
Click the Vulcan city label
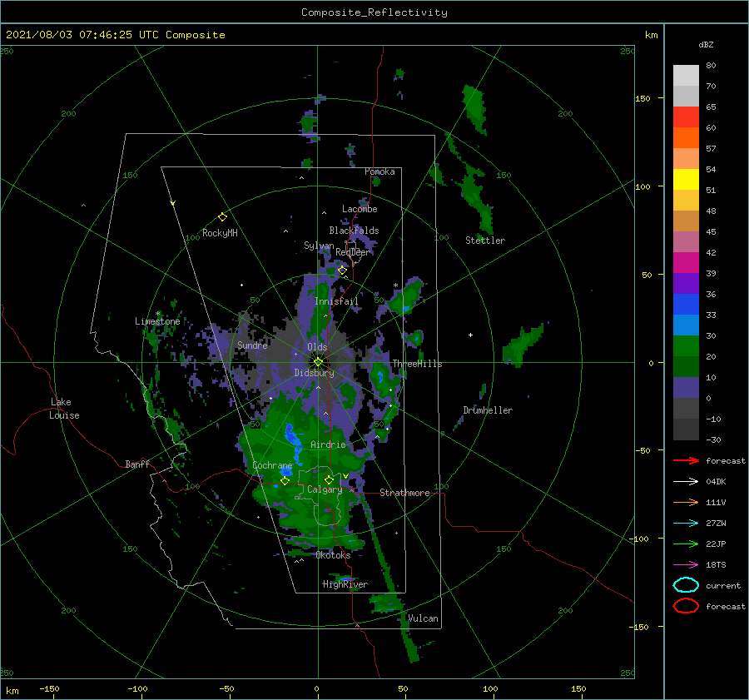pyautogui.click(x=423, y=618)
